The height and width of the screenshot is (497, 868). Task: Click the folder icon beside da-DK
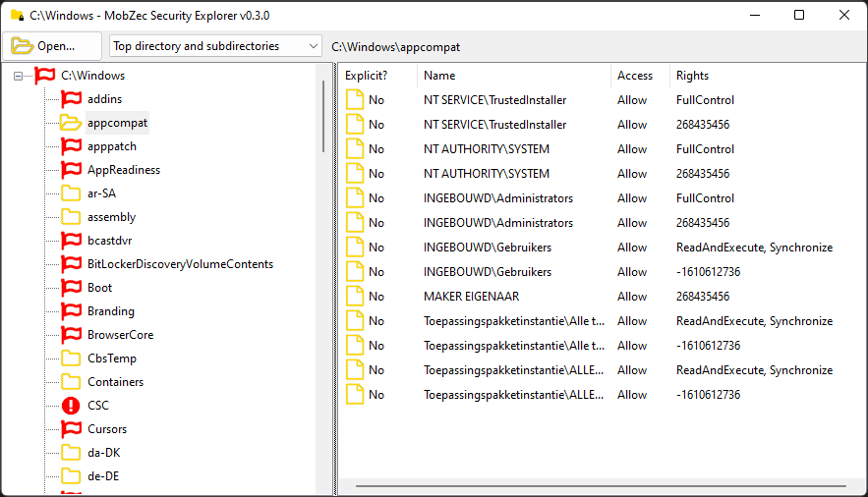(x=71, y=453)
